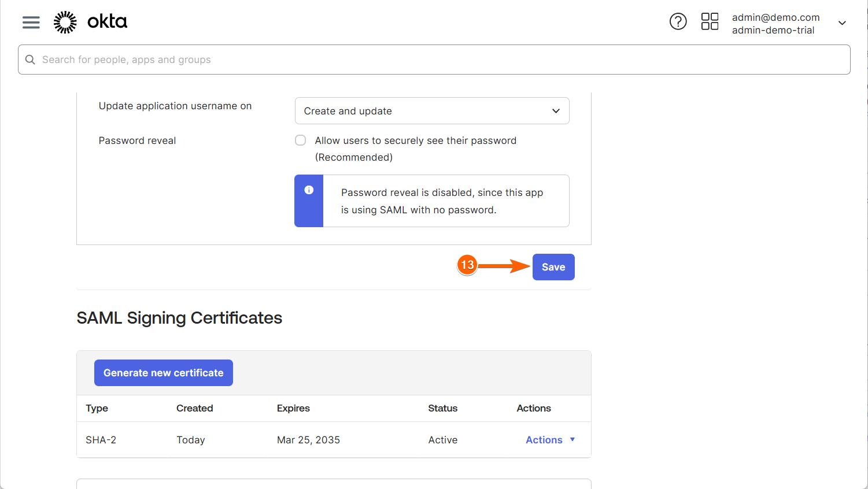Enable Allow users to see password checkbox

[301, 140]
